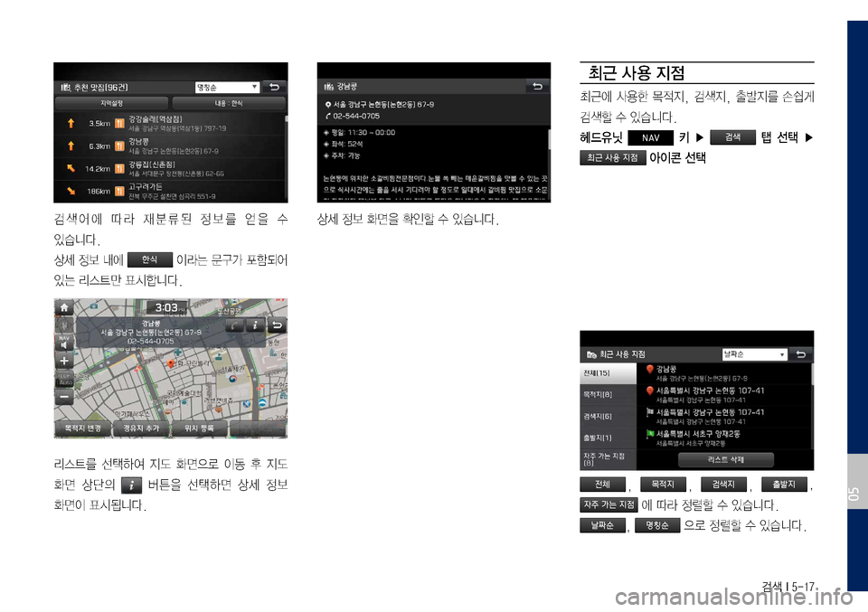This screenshot has width=868, height=612.
Task: Select the 검색지(6) tab
Action: (x=608, y=416)
